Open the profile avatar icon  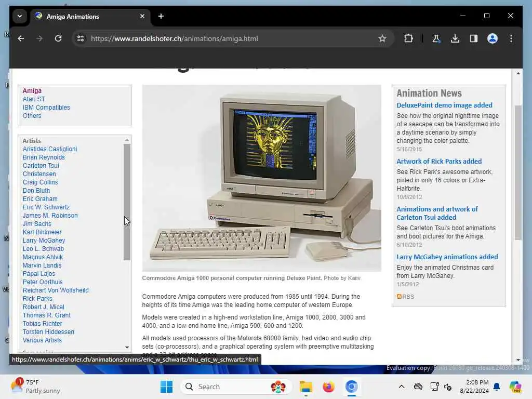493,38
